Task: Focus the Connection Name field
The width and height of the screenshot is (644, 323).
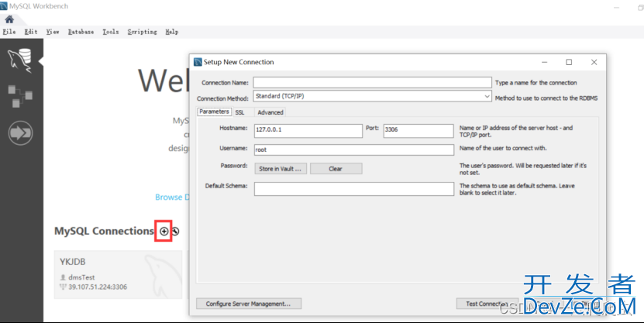Action: coord(372,83)
